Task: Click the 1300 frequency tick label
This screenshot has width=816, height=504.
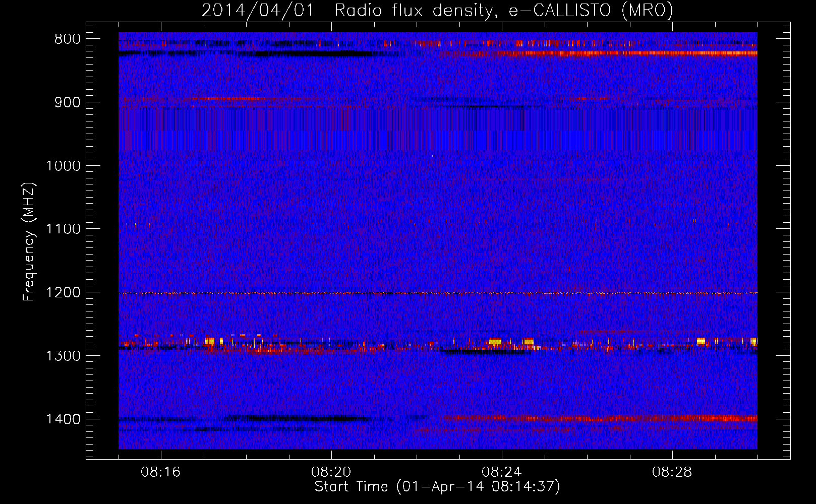Action: click(x=63, y=356)
